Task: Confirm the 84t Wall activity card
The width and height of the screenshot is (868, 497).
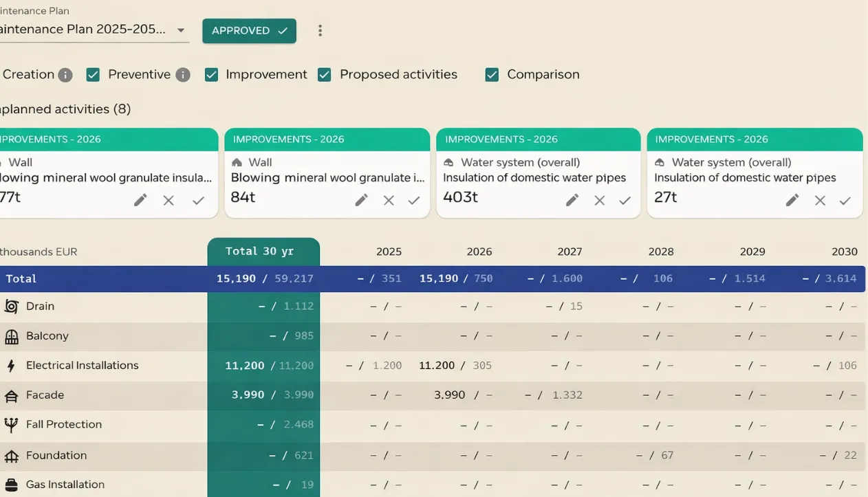Action: pos(414,200)
